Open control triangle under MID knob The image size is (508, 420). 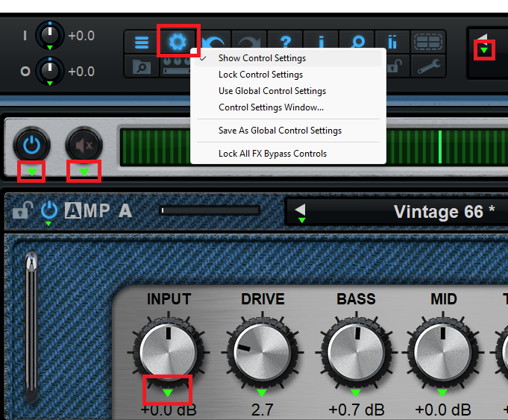(x=442, y=393)
